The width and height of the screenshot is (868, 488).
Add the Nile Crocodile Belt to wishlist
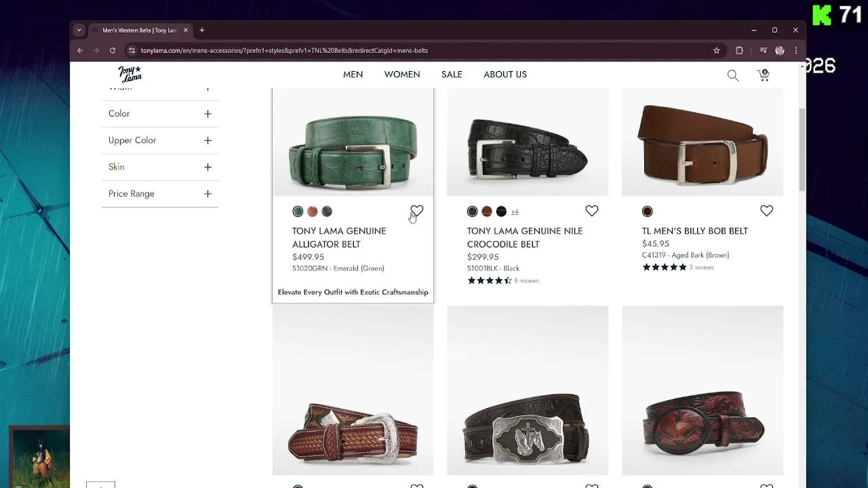pos(591,211)
